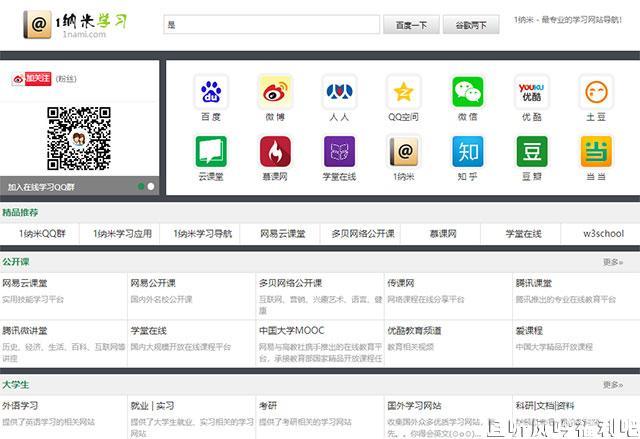
Task: Click the 中国大学精品开放课程 description text
Action: coord(554,347)
